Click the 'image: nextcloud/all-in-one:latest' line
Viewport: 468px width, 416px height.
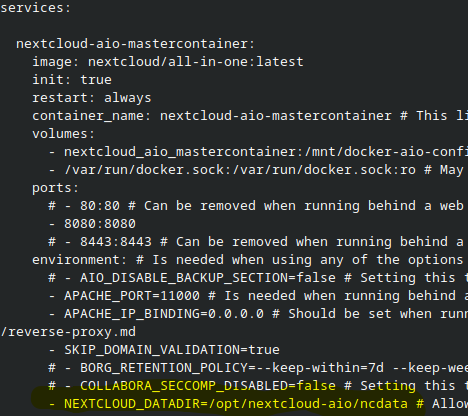[168, 62]
